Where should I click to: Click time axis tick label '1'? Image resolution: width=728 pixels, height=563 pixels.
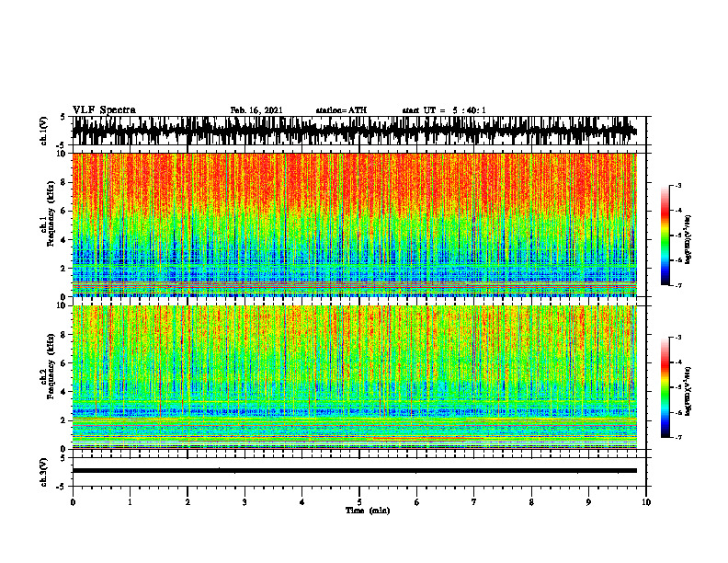click(x=130, y=502)
